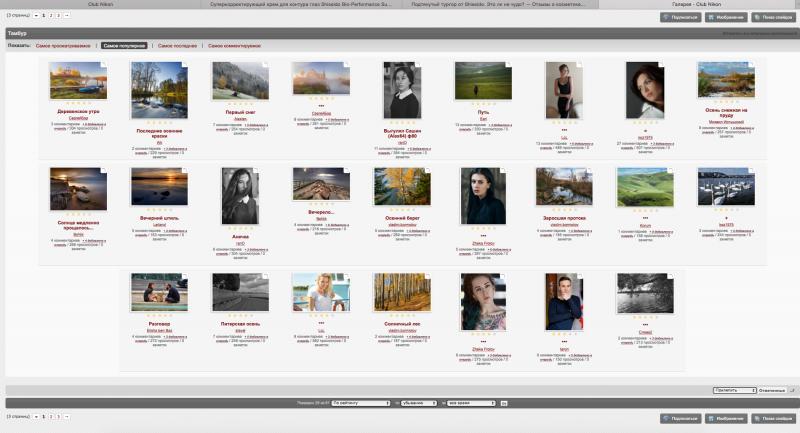The width and height of the screenshot is (800, 433).
Task: Click the top Изображение button with its icon
Action: click(x=727, y=17)
